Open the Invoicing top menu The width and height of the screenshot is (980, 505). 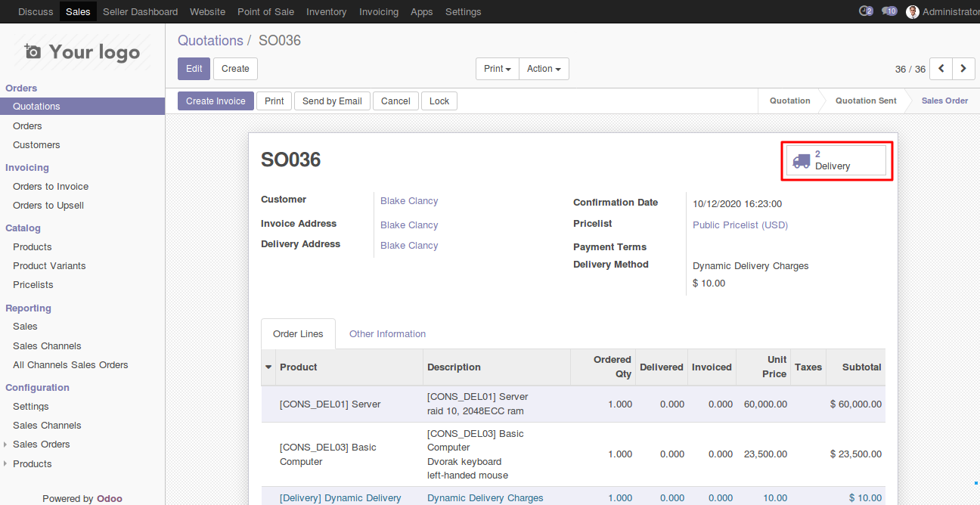click(x=379, y=11)
